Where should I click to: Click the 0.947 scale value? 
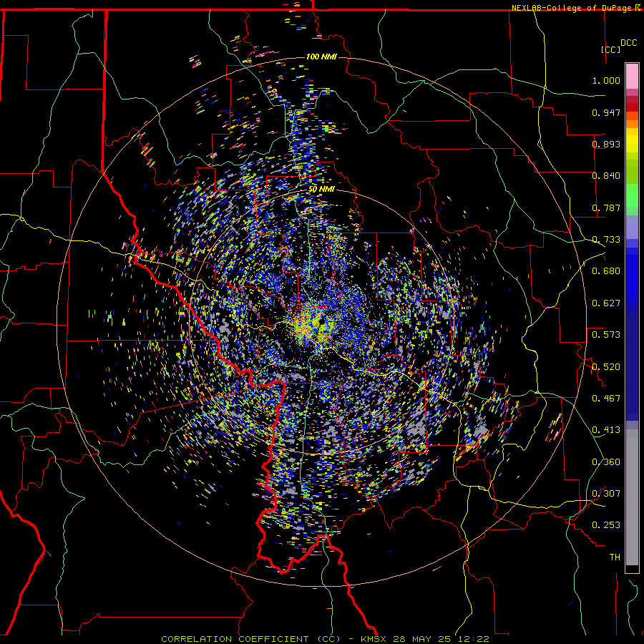point(606,112)
